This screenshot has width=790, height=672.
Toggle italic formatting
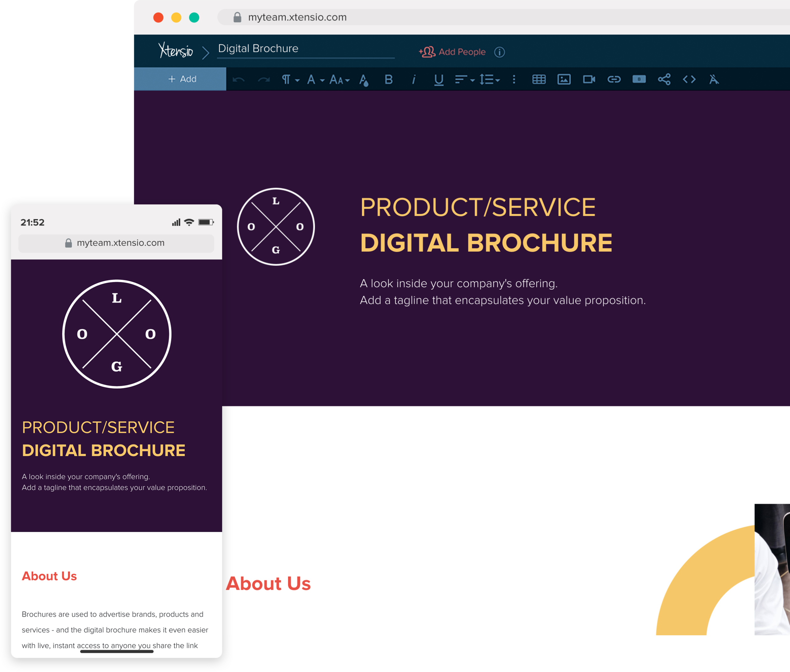(414, 79)
